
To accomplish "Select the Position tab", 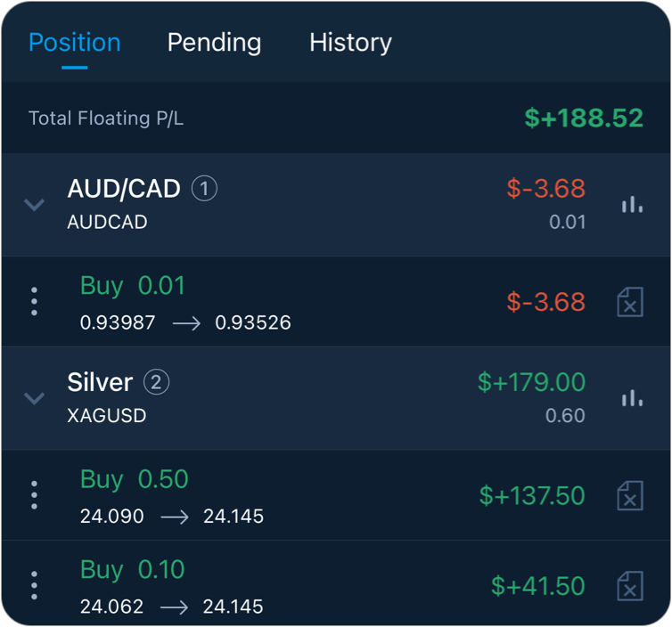I will [x=74, y=43].
